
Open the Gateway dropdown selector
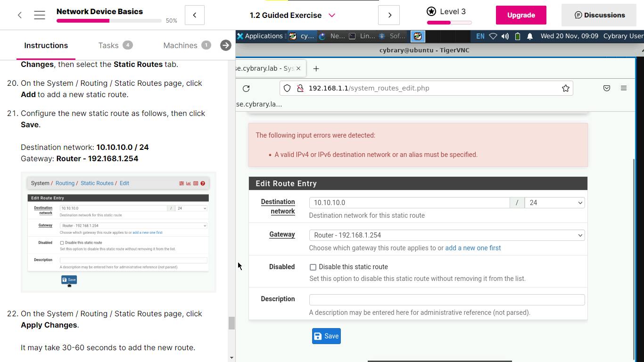pos(446,235)
